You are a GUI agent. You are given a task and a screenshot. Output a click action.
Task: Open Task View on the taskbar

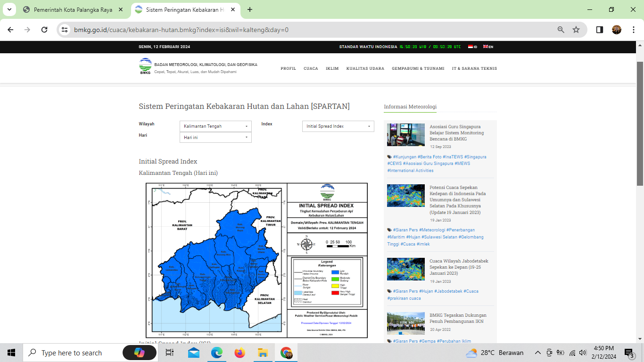170,353
